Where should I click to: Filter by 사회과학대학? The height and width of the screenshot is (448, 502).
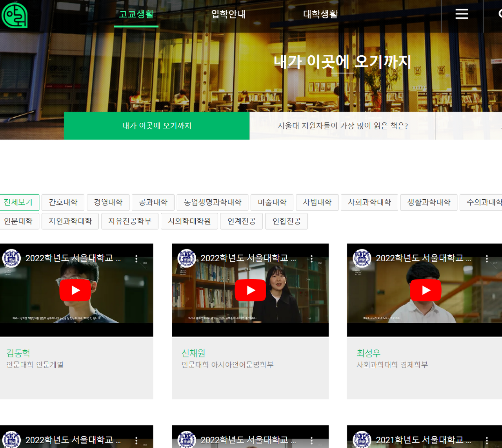tap(369, 202)
